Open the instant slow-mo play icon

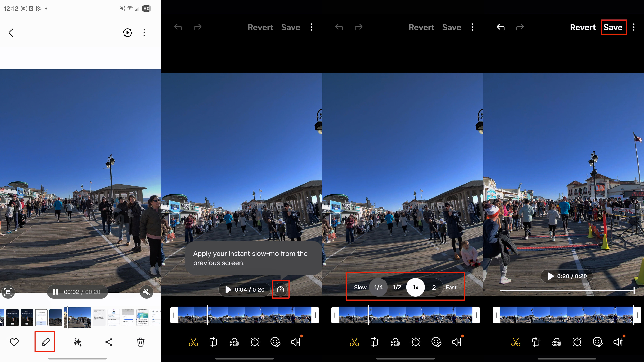click(128, 32)
